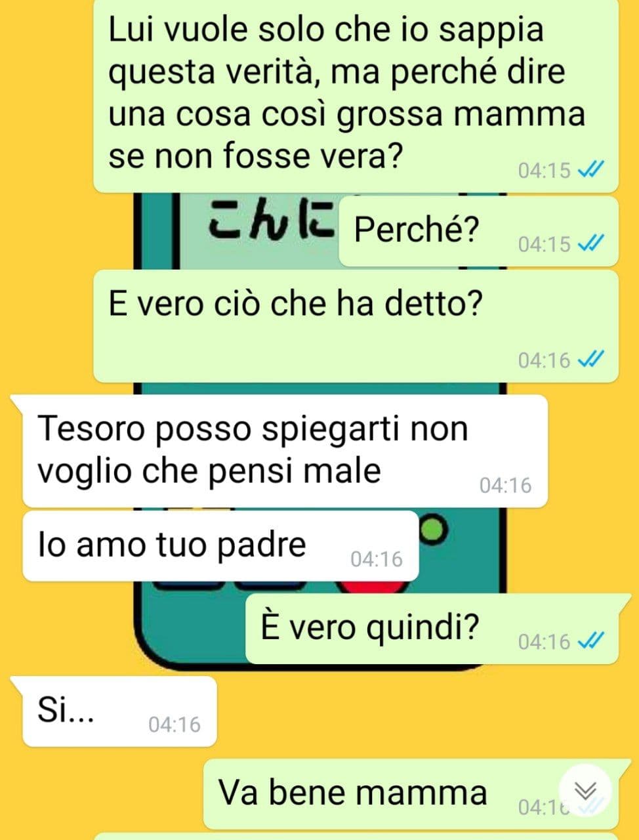Select the 'E vero ciò che ha detto?' bubble
The width and height of the screenshot is (639, 840).
click(356, 326)
